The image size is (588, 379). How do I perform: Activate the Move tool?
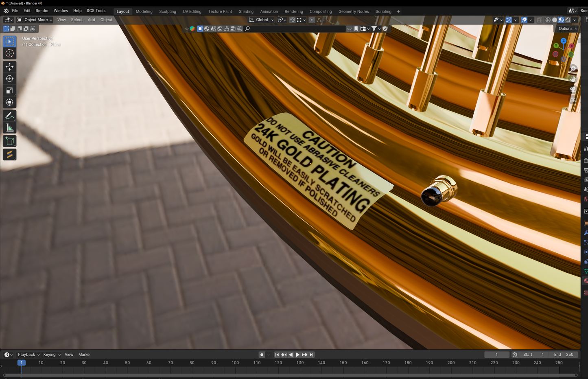[10, 67]
